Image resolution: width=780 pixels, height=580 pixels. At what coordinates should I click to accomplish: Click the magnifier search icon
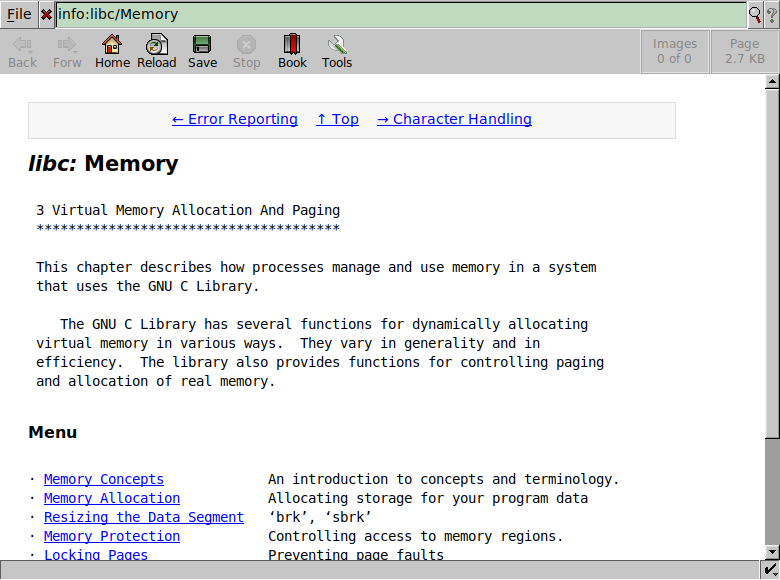point(755,15)
